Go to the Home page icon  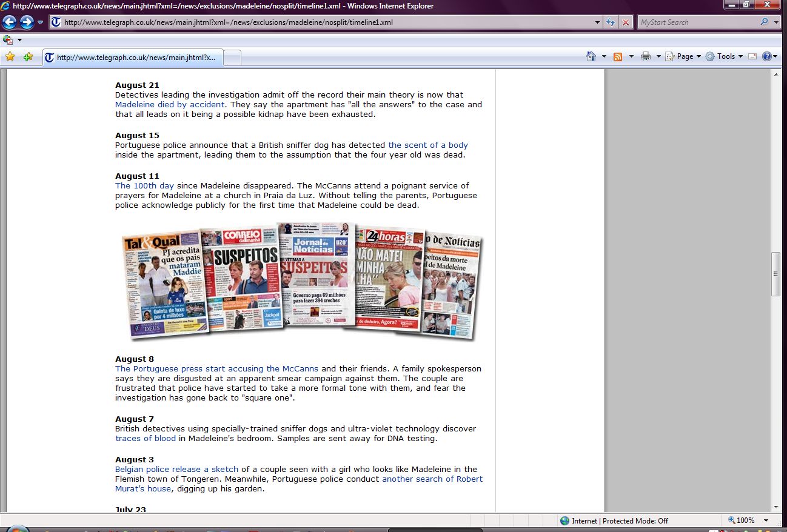(591, 56)
